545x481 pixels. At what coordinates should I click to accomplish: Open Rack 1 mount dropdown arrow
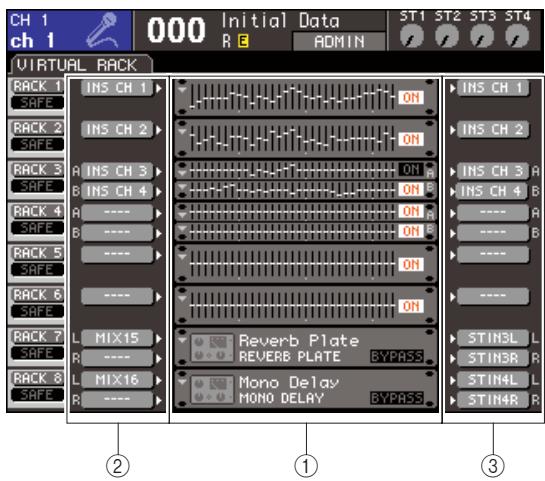click(x=182, y=90)
